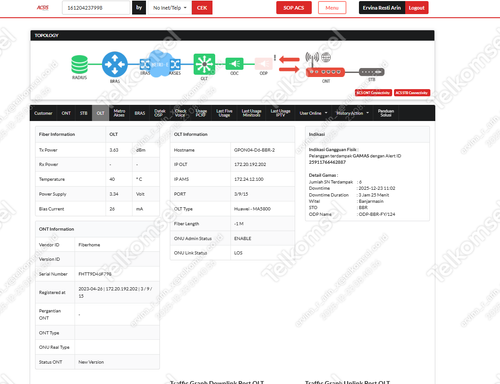
Task: Click the faded pink ODP icon
Action: point(263,64)
